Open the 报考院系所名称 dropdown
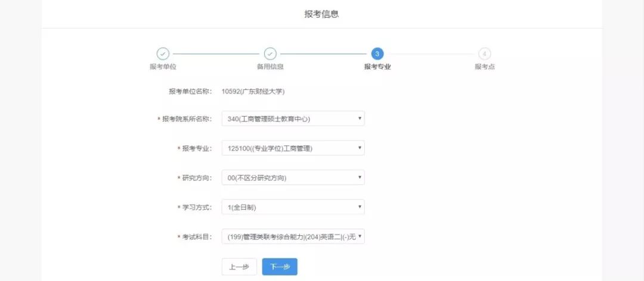The image size is (644, 281). tap(293, 118)
